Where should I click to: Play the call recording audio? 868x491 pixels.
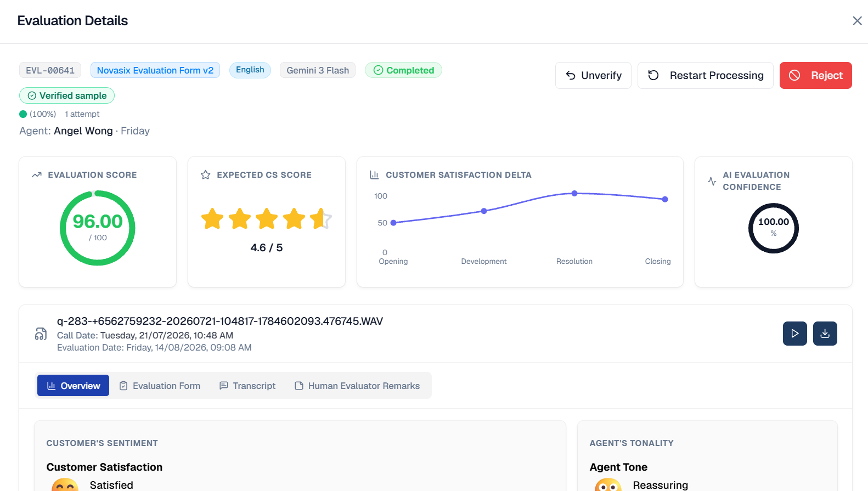[x=794, y=334]
